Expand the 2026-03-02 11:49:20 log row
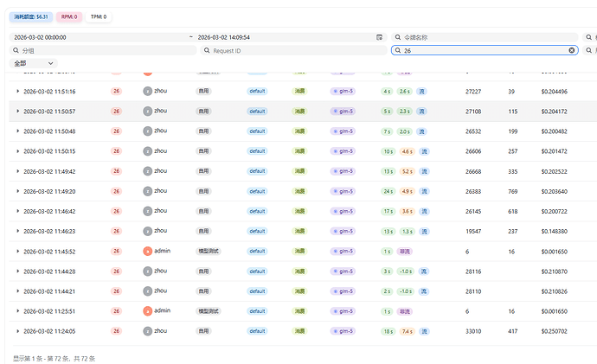This screenshot has height=364, width=597. 17,191
